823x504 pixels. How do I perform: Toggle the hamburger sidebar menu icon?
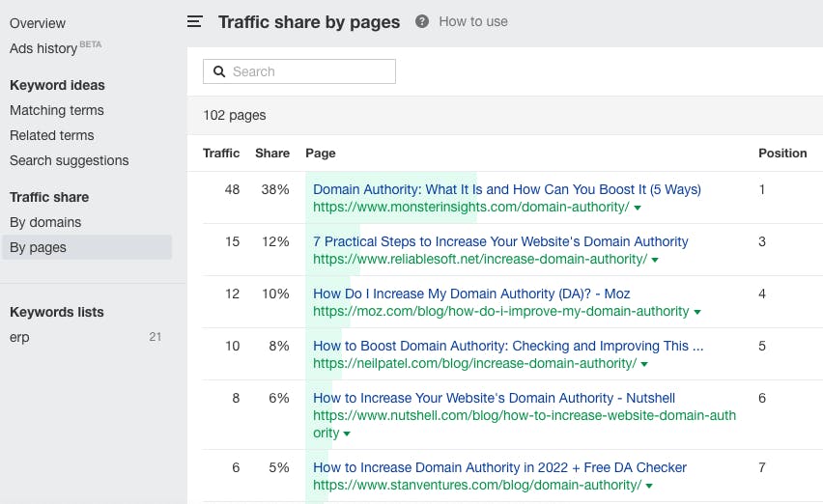point(195,21)
